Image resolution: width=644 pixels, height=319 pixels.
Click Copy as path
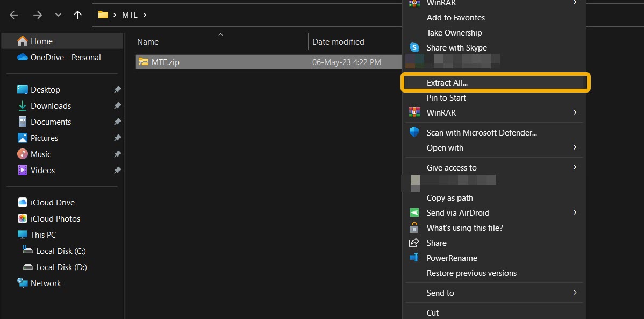tap(449, 197)
